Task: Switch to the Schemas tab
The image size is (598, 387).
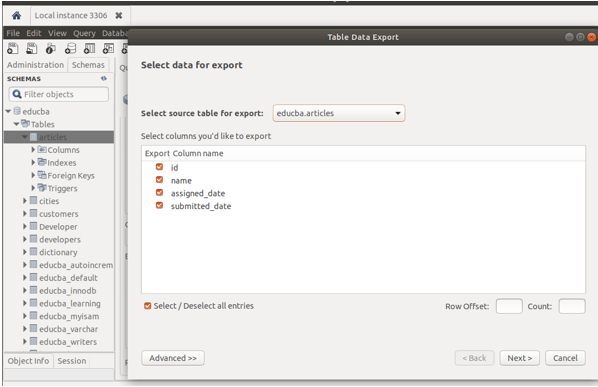Action: point(88,65)
